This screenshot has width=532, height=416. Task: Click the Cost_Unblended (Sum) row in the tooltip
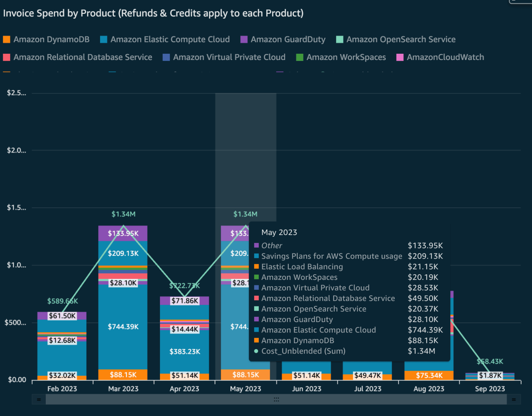coord(303,351)
